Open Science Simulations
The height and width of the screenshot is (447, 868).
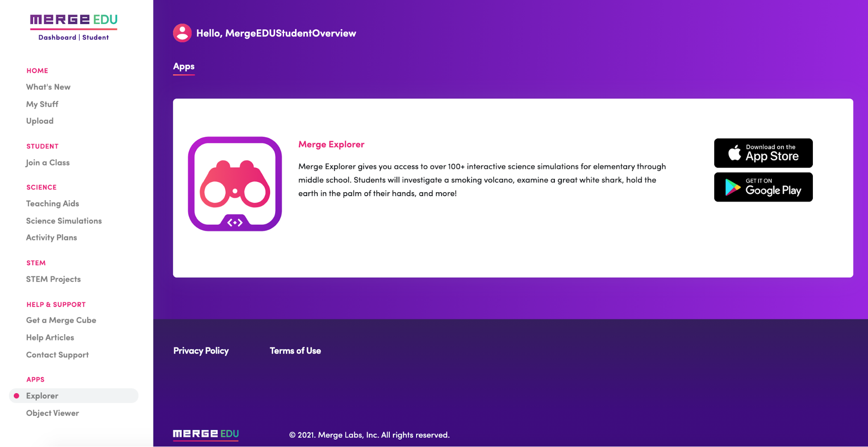pyautogui.click(x=63, y=220)
